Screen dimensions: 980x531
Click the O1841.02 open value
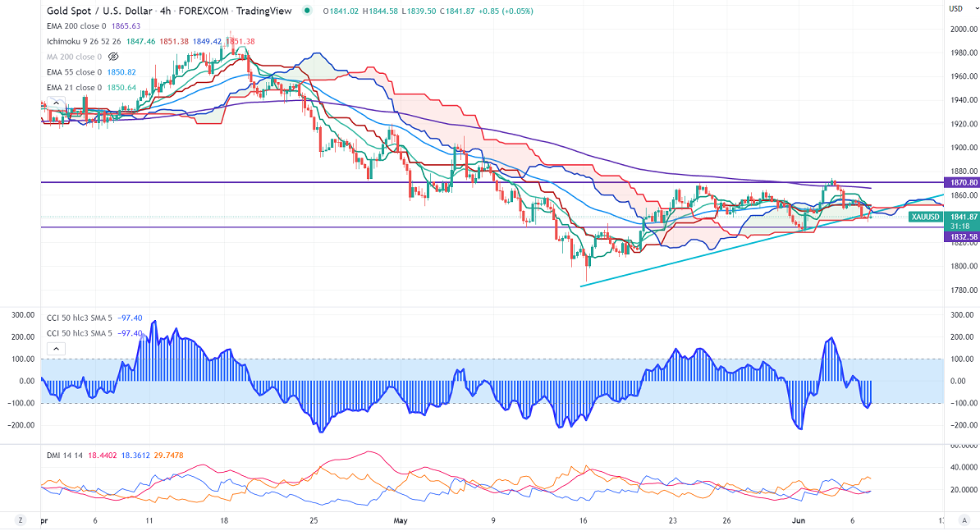tap(341, 11)
